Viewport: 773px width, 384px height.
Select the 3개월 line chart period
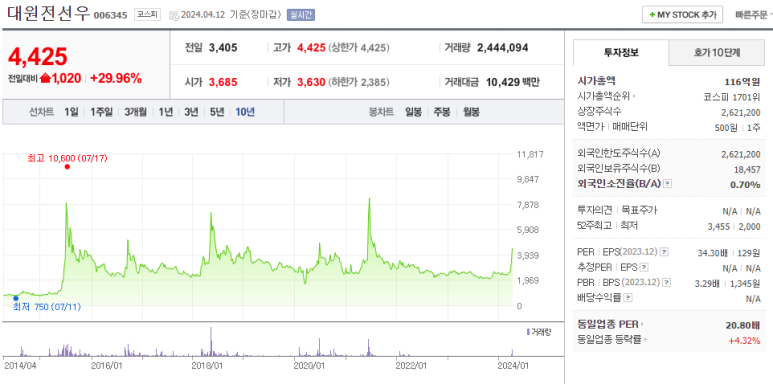tap(136, 112)
